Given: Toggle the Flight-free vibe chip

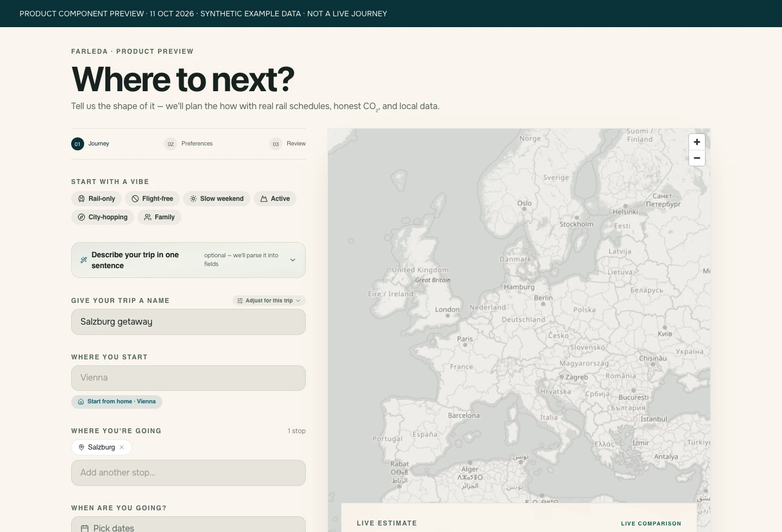Looking at the screenshot, I should coord(152,199).
